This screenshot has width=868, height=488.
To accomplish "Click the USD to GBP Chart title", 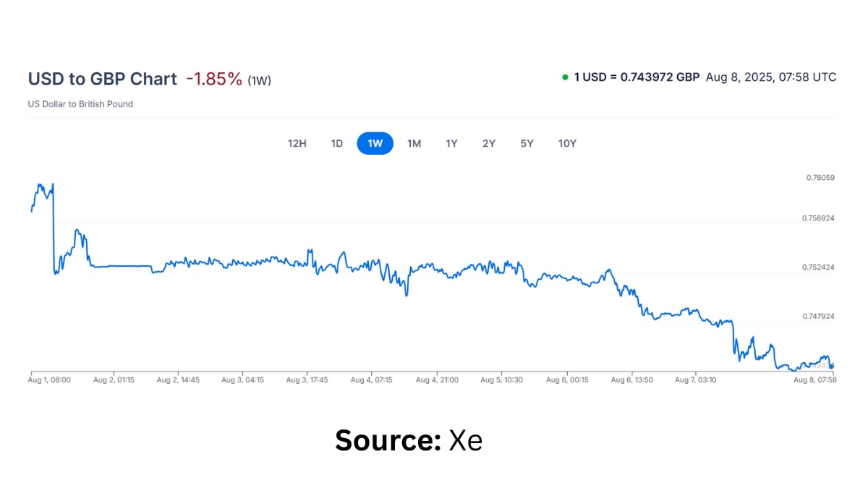I will [x=102, y=79].
